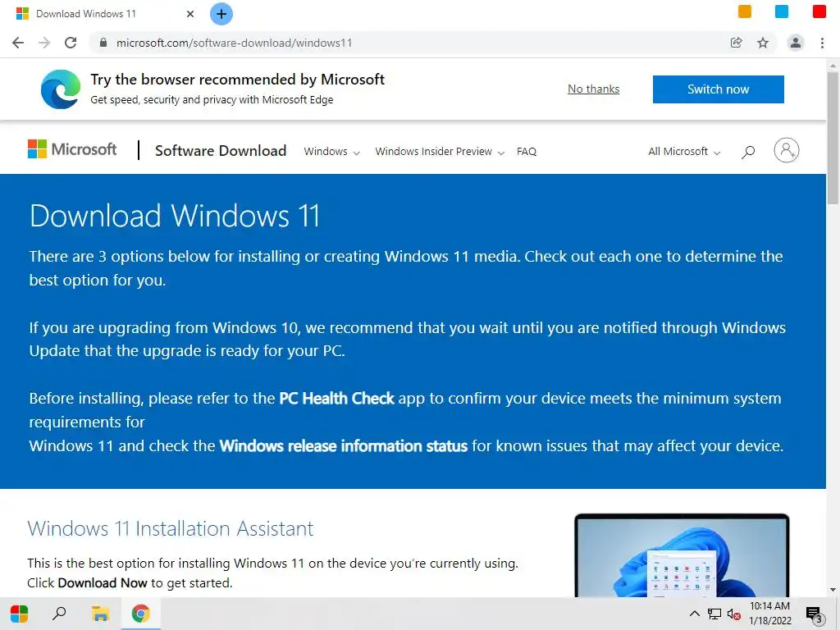The width and height of the screenshot is (840, 630).
Task: Open the Windows Start menu
Action: tap(20, 614)
